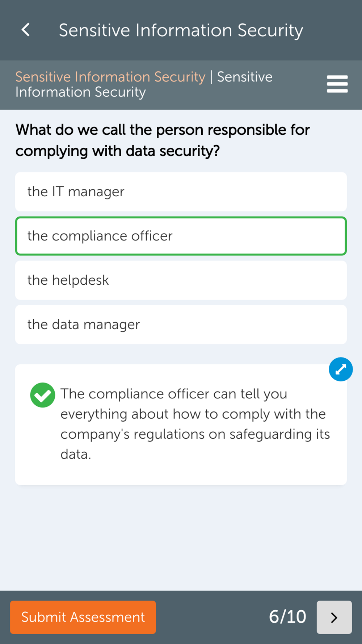Pick "the helpdesk" answer option
362x644 pixels.
pyautogui.click(x=181, y=280)
